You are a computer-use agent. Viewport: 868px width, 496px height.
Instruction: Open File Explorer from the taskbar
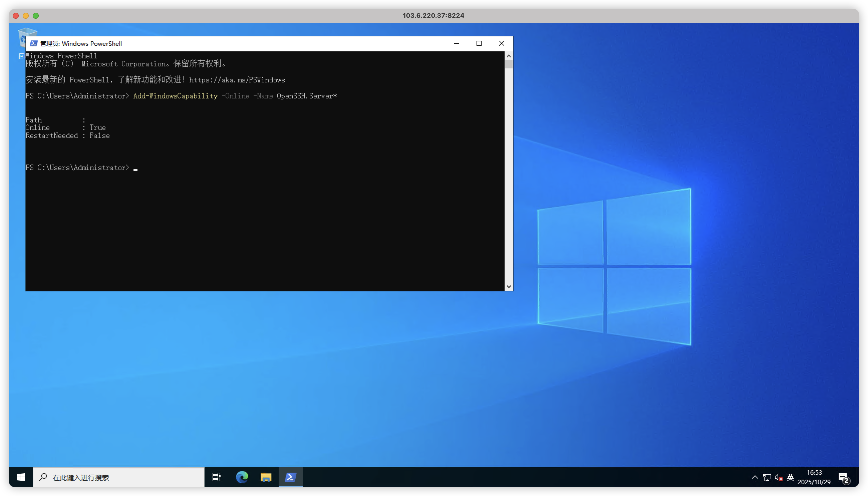point(266,477)
